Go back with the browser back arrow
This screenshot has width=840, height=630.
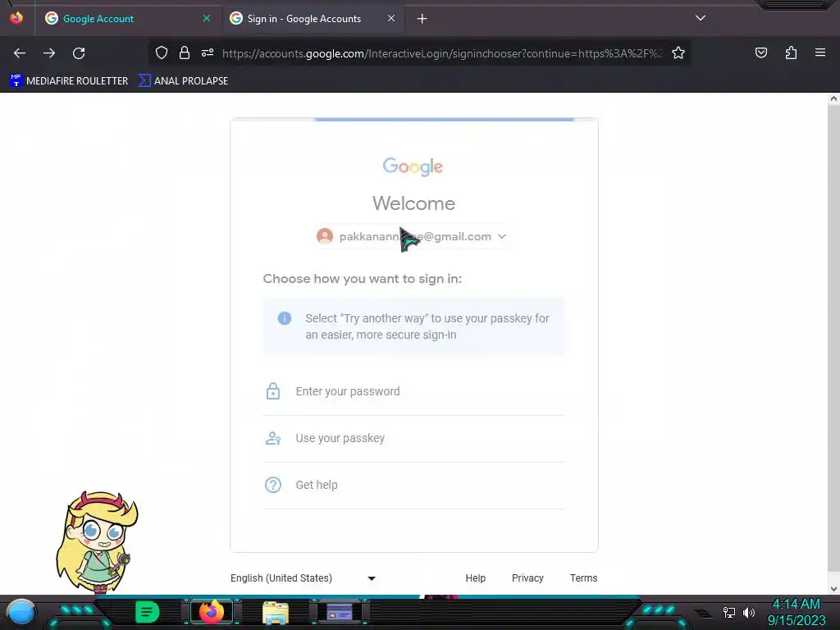pyautogui.click(x=20, y=53)
